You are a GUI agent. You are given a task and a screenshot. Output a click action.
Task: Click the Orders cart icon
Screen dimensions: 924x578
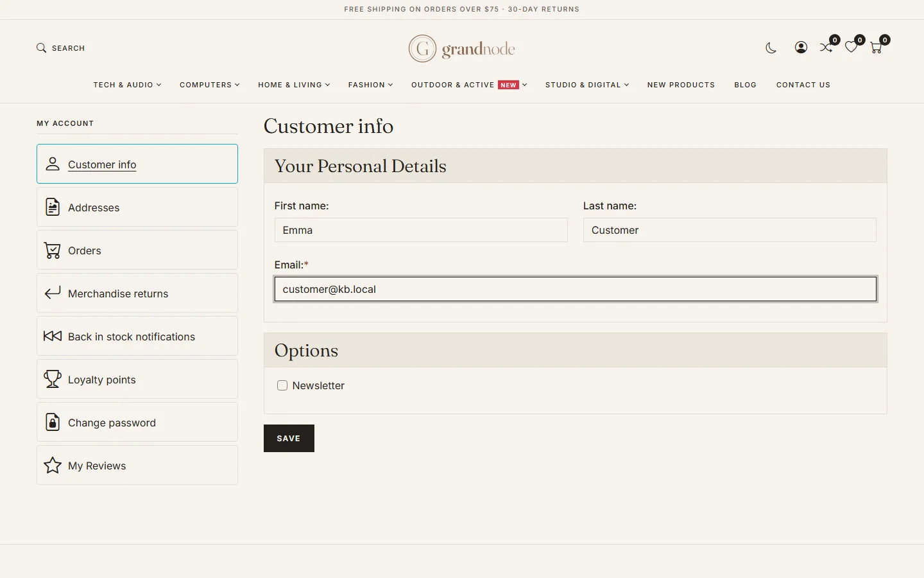53,250
